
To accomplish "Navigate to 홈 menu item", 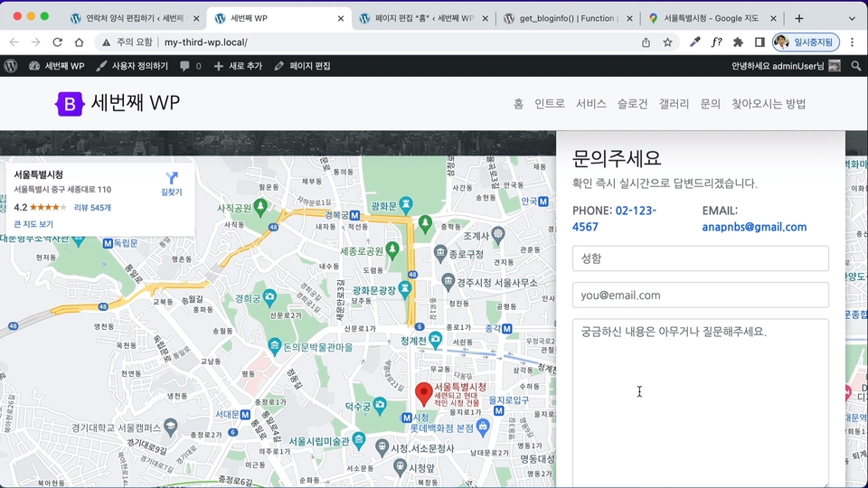I will (518, 103).
